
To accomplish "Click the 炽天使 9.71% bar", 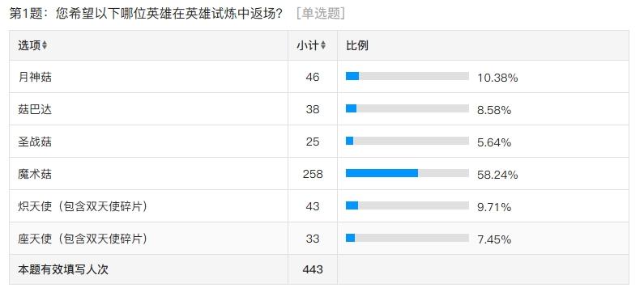I will [407, 206].
